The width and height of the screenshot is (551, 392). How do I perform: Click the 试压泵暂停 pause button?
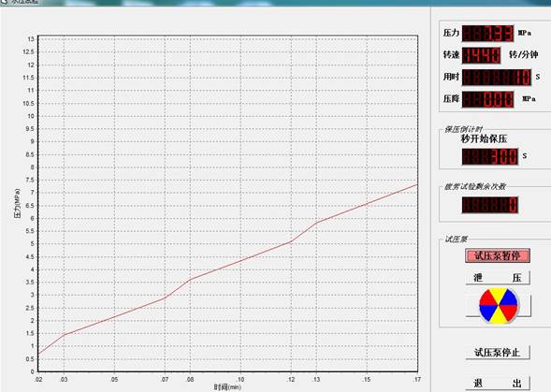[x=498, y=255]
